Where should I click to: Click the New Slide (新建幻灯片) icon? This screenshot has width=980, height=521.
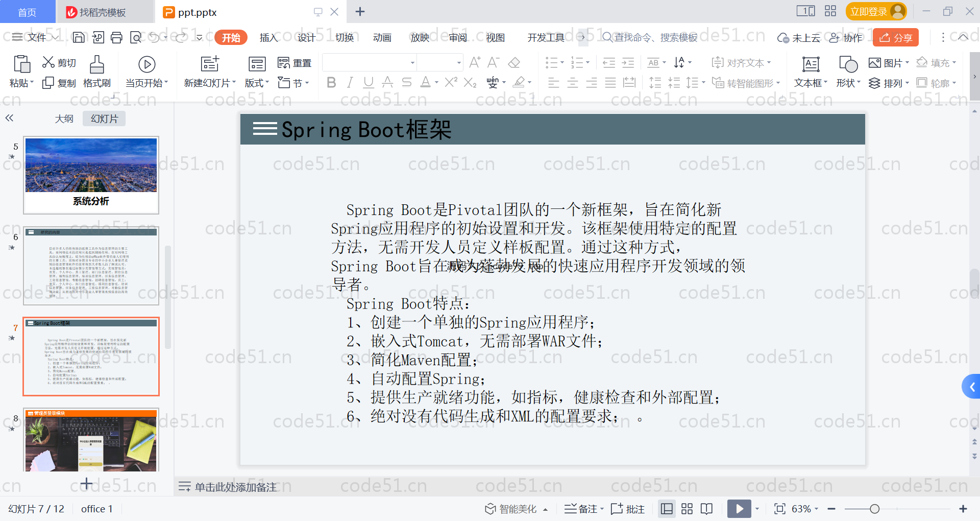pyautogui.click(x=209, y=64)
